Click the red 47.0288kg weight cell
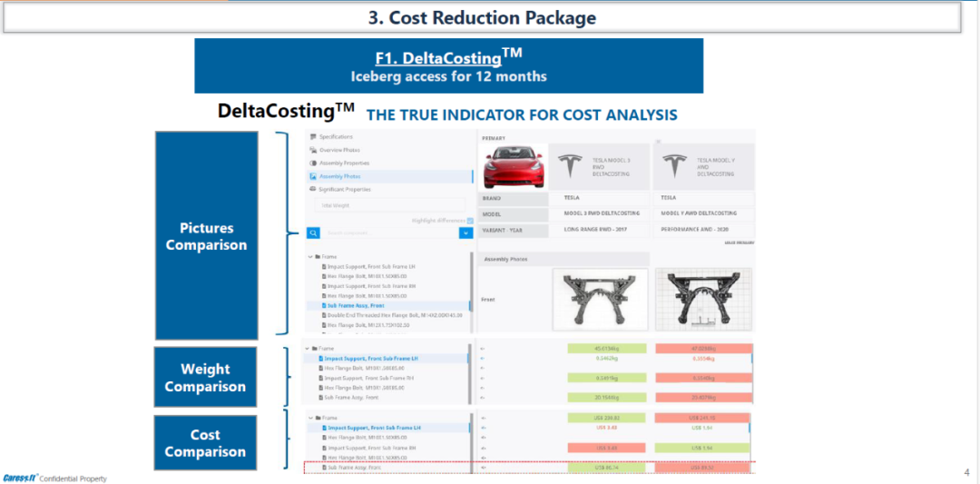This screenshot has height=484, width=980. (x=702, y=349)
